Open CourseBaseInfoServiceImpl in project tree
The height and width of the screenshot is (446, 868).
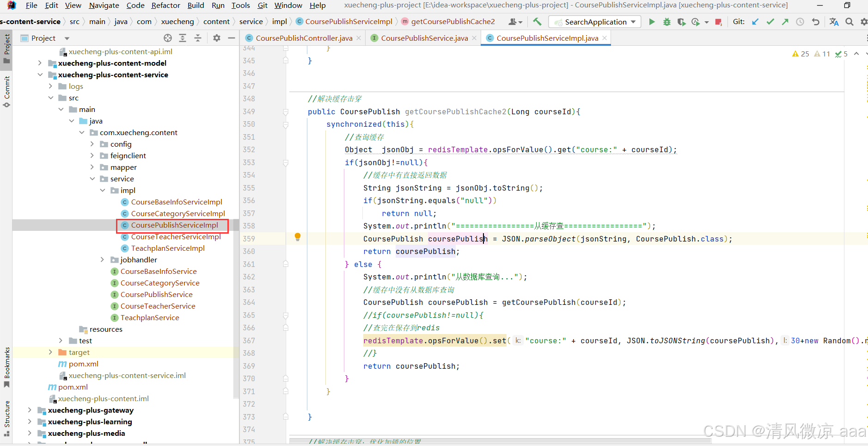[x=177, y=202]
